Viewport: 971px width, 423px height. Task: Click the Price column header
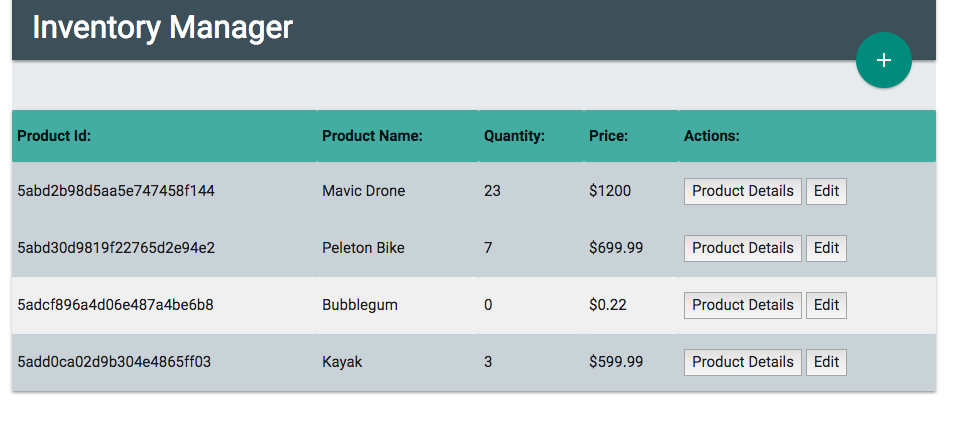click(x=609, y=136)
